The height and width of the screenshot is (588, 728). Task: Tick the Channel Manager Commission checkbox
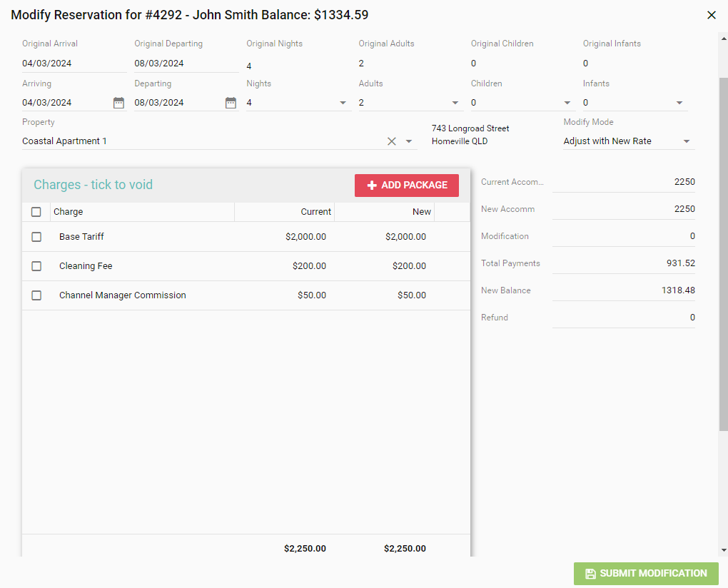click(36, 295)
